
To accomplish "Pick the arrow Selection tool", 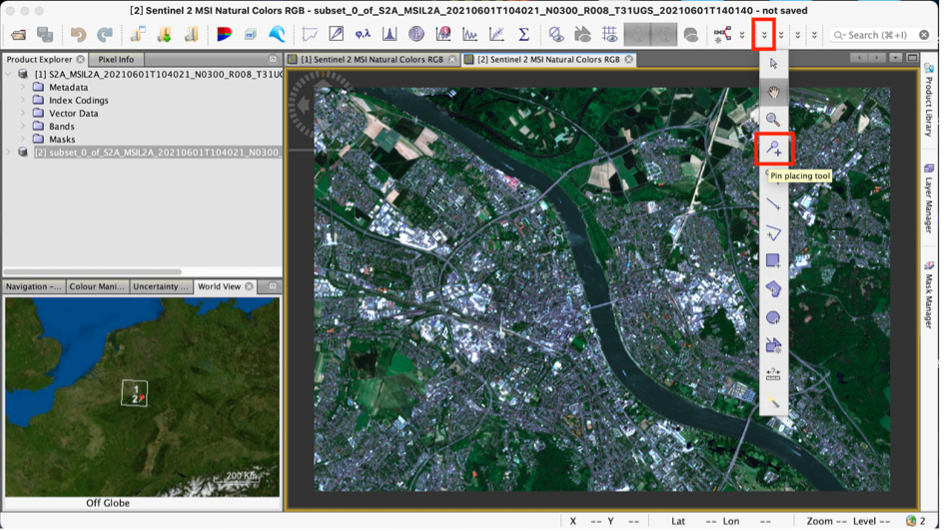I will pos(773,63).
